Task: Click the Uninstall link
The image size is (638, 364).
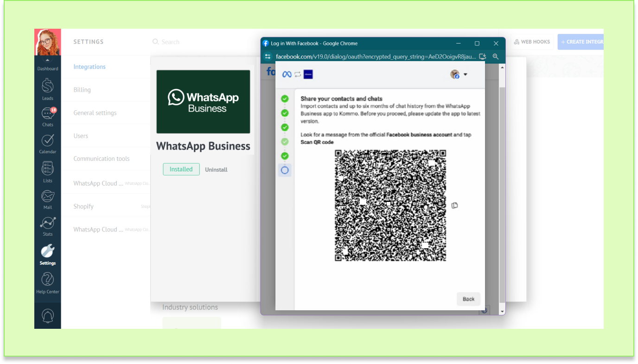Action: click(216, 169)
